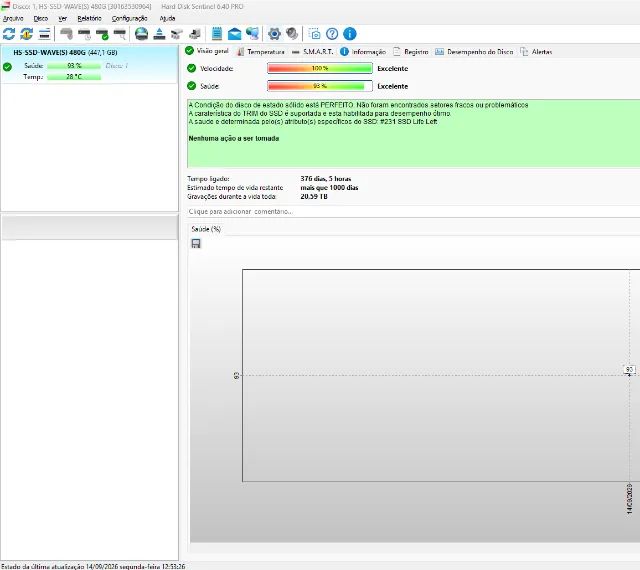Click the globe disk toolbar icon
Image resolution: width=640 pixels, height=570 pixels.
tap(142, 34)
